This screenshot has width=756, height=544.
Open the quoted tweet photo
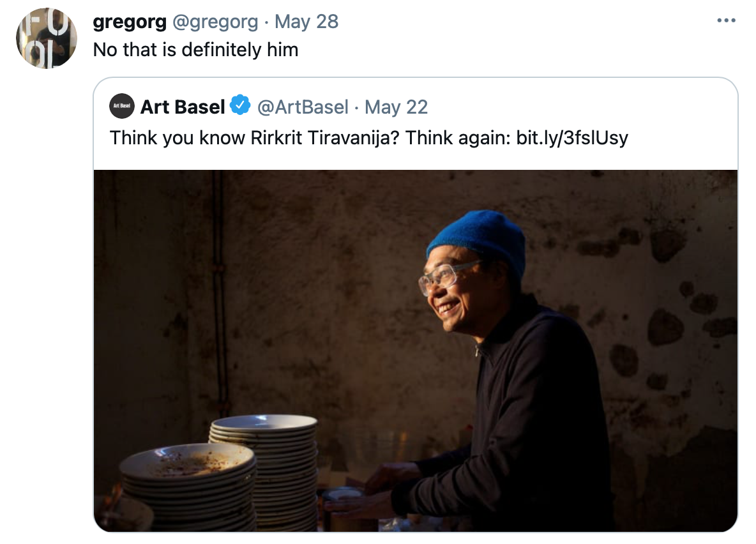(x=416, y=351)
